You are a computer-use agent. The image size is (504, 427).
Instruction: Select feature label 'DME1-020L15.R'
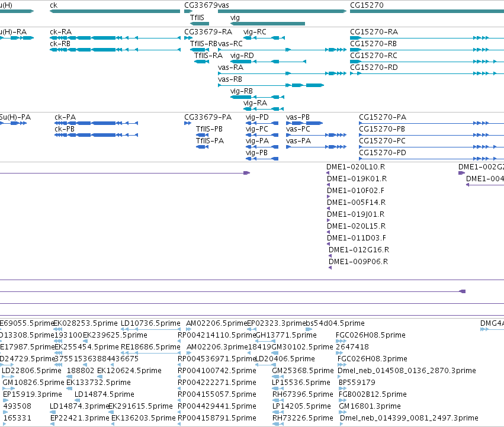pyautogui.click(x=356, y=226)
